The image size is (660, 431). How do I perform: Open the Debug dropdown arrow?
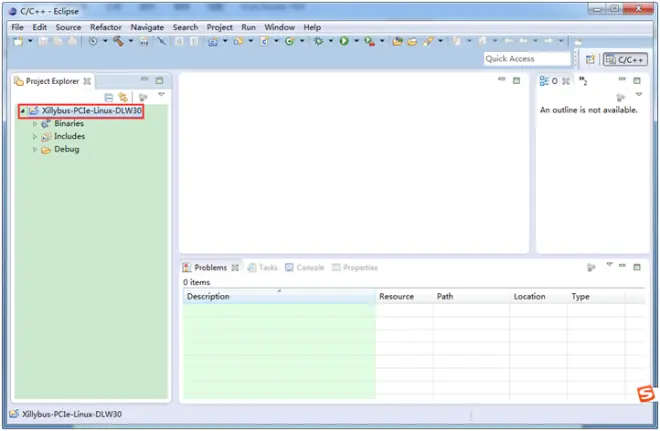(x=330, y=41)
